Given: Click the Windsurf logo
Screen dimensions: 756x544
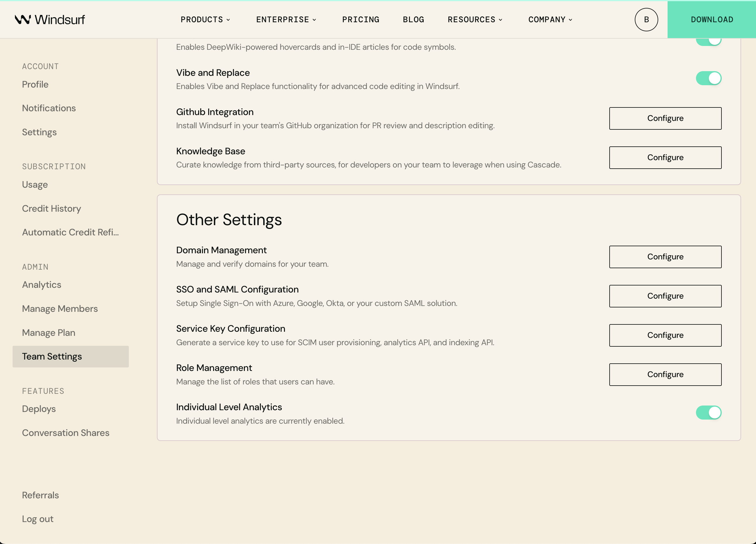Looking at the screenshot, I should [x=50, y=19].
